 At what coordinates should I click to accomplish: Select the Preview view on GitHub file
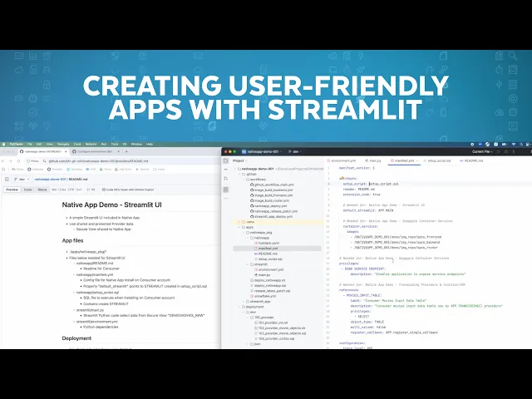point(12,190)
